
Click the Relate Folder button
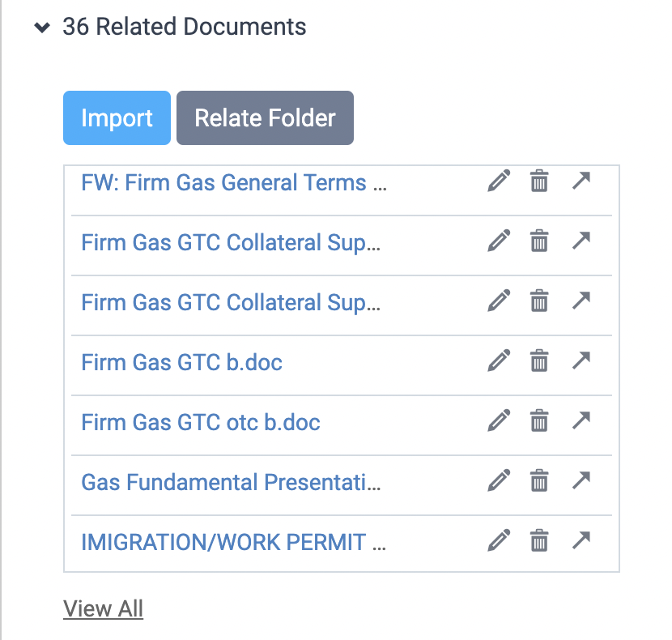265,118
